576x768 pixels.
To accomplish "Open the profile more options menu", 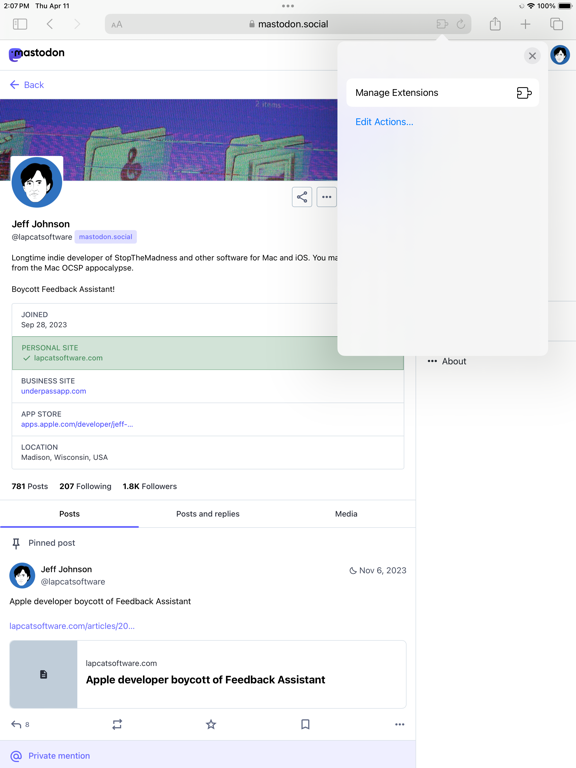I will pos(327,197).
